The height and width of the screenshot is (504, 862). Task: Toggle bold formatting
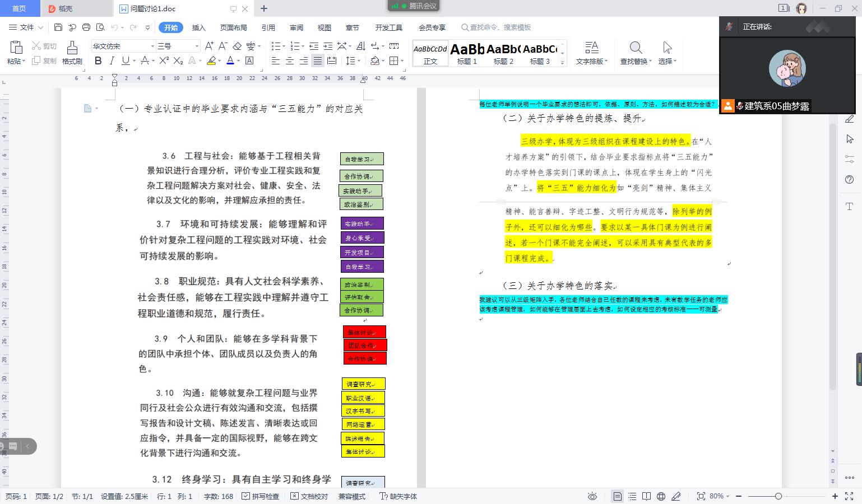pyautogui.click(x=98, y=60)
